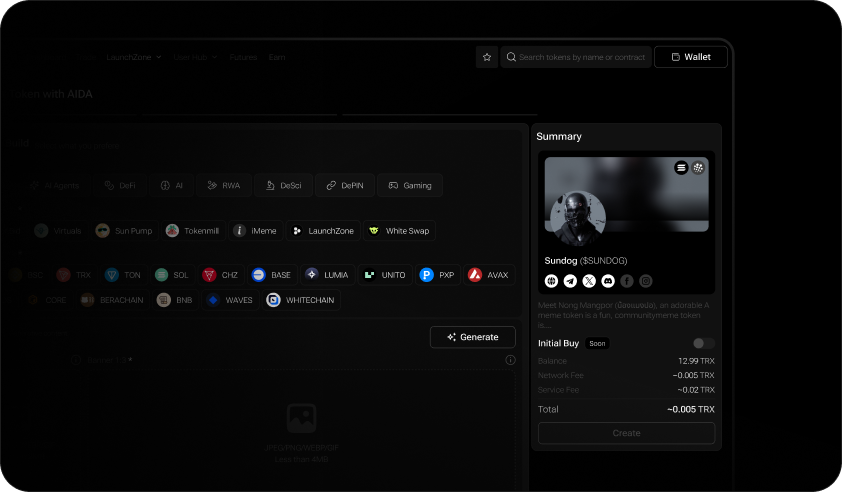Open Sundog's X (Twitter) profile icon
842x492 pixels.
point(589,281)
